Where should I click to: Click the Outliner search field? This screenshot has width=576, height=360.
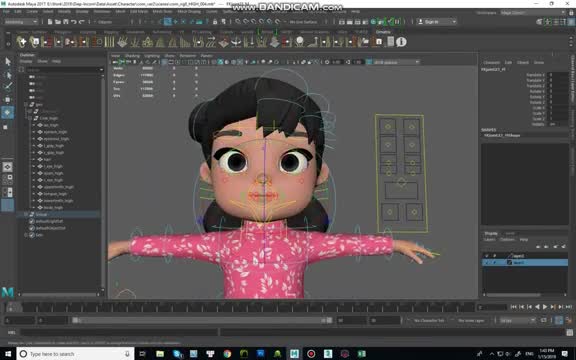pos(63,69)
